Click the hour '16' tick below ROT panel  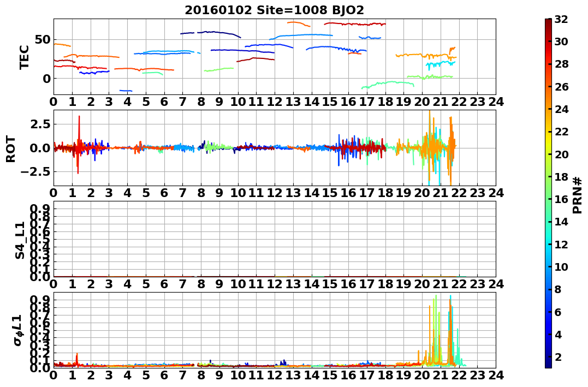pos(348,193)
